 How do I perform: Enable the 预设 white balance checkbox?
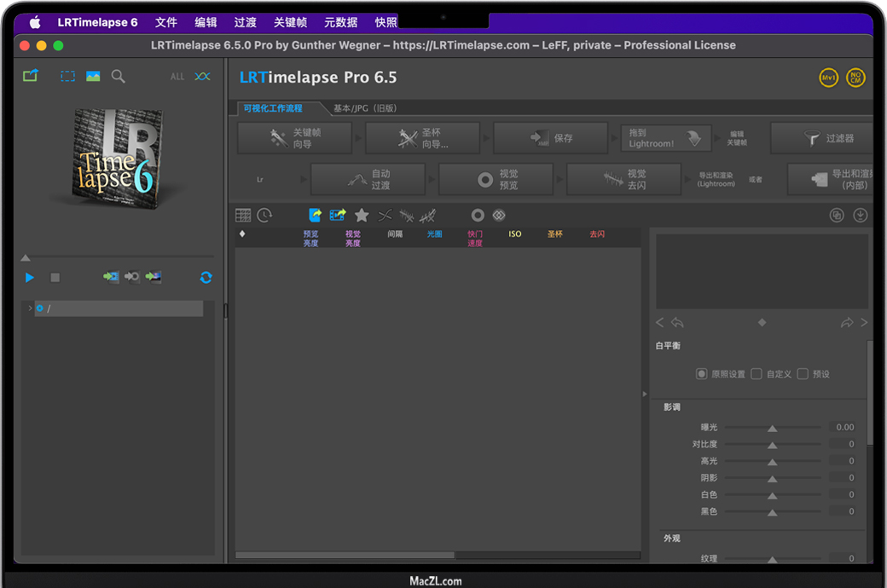tap(803, 374)
